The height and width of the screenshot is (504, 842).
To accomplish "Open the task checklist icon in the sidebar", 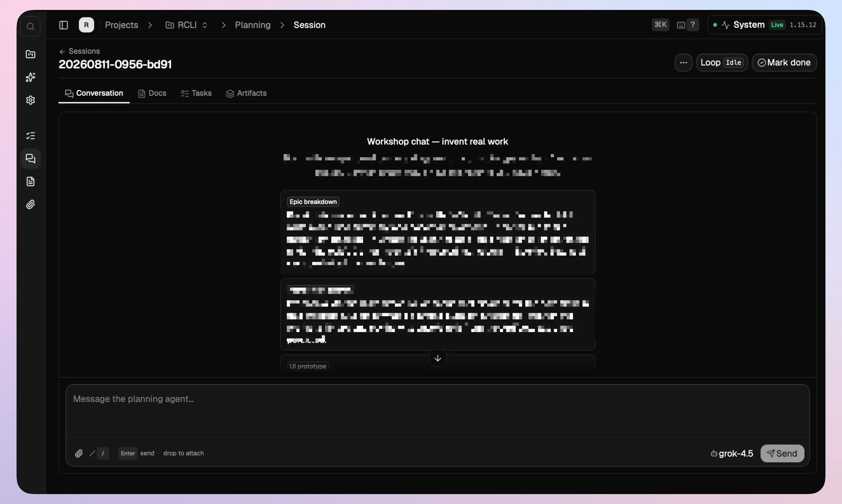I will pyautogui.click(x=30, y=136).
